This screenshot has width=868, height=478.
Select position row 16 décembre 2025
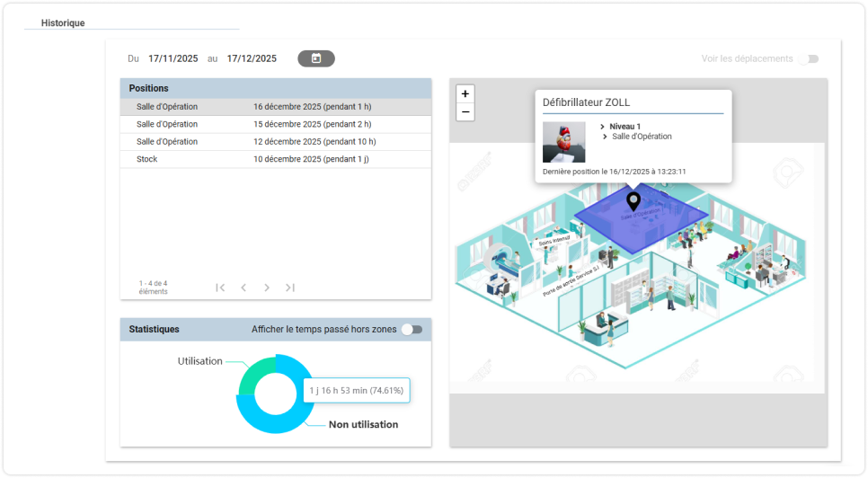(276, 107)
